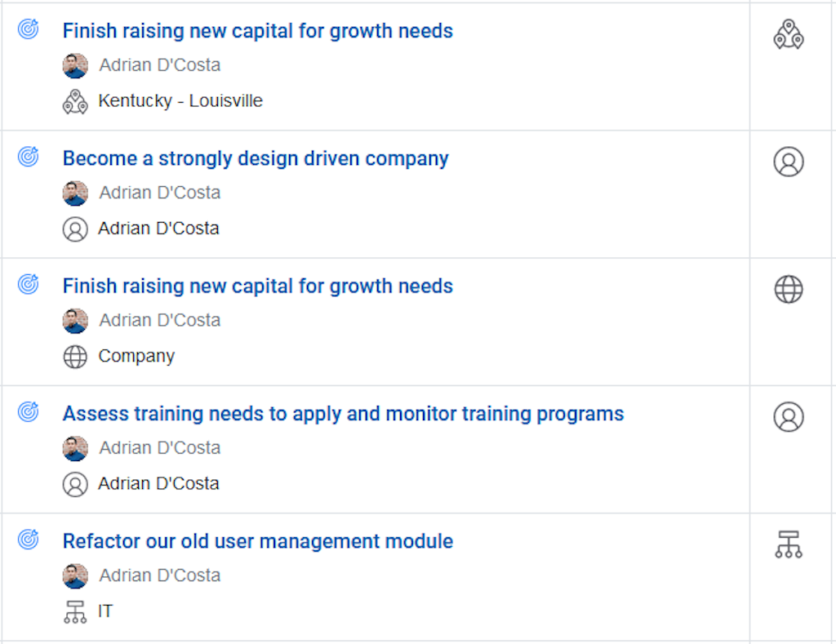This screenshot has width=836, height=644.
Task: Select the globe icon beside 'Company'
Action: [75, 356]
